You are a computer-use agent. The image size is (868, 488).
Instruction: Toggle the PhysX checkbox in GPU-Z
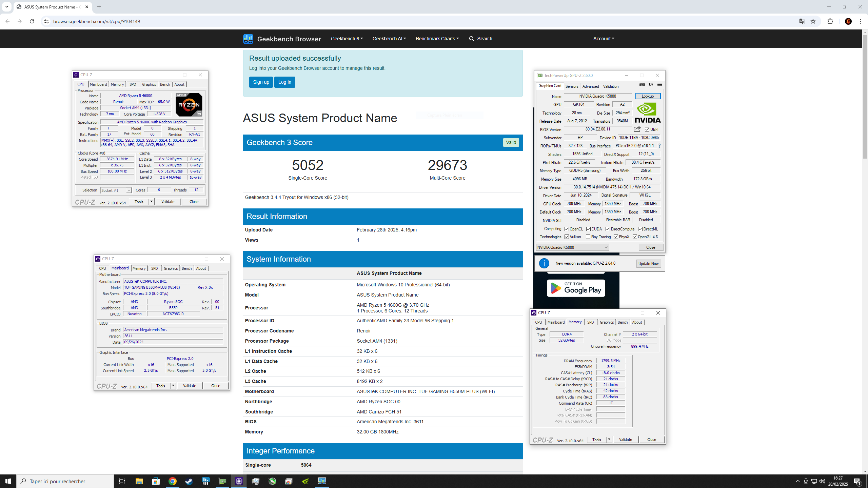pyautogui.click(x=616, y=237)
